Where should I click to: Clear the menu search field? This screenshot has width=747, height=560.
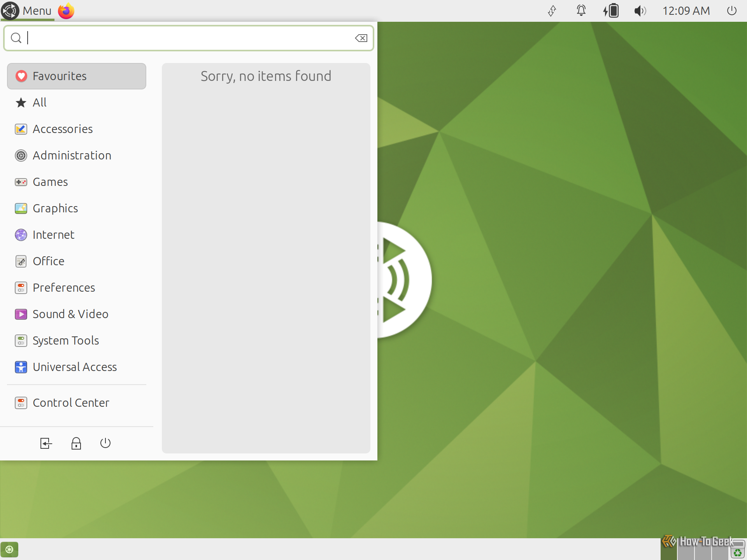(361, 38)
